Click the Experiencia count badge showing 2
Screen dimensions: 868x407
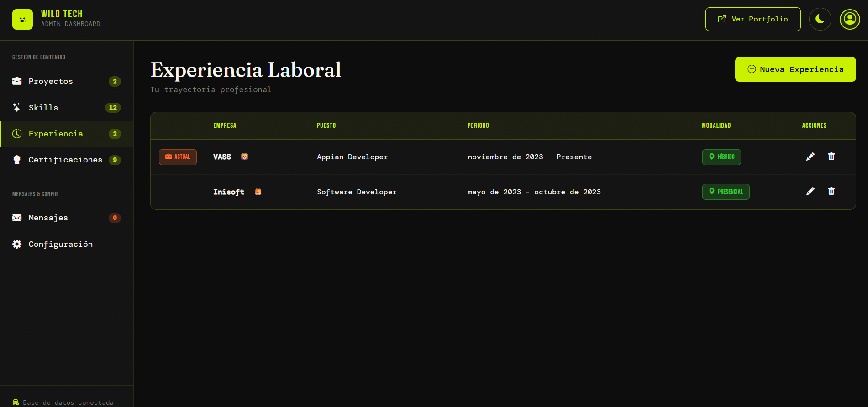[115, 134]
